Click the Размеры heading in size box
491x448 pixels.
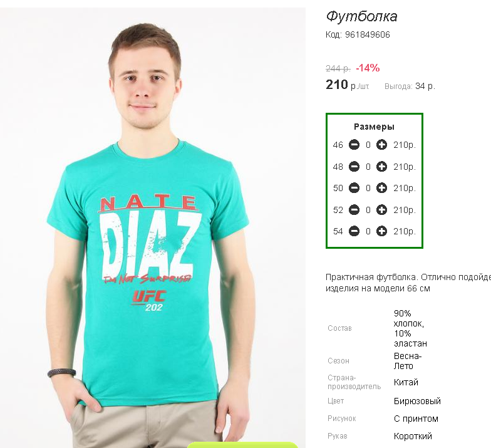pos(375,127)
